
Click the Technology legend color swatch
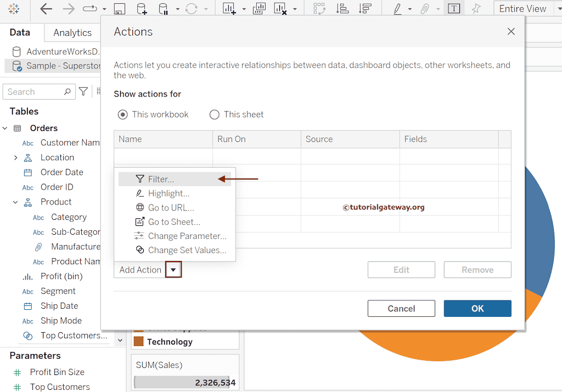click(x=139, y=342)
